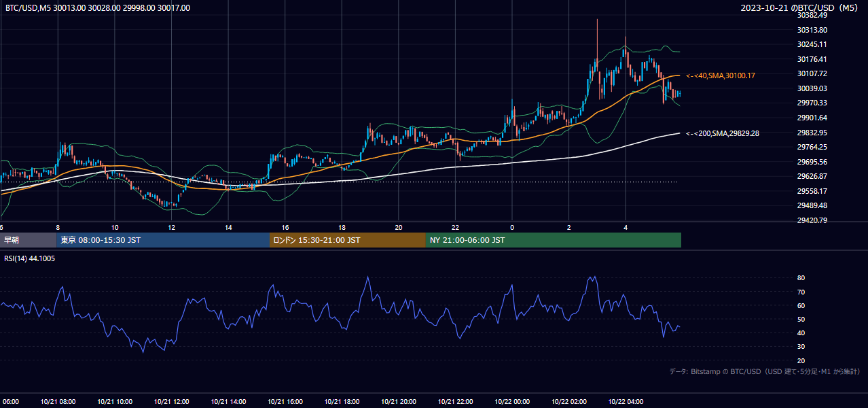
Task: Select price axis label 30245.11
Action: [x=812, y=44]
